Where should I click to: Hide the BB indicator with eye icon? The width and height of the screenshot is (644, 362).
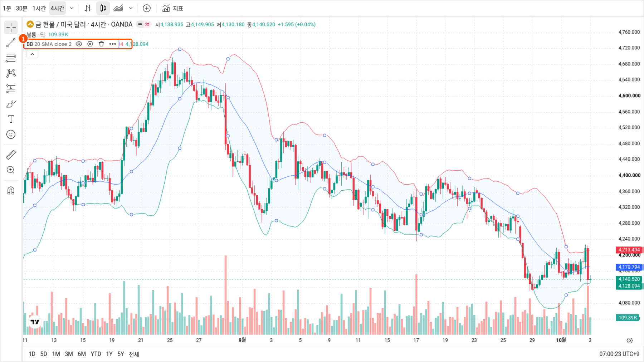coord(79,44)
